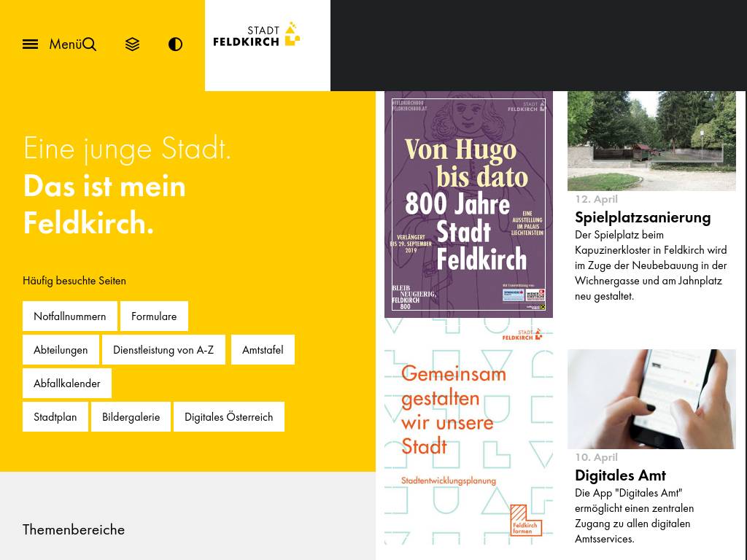Go to Abteilungen
Image resolution: width=747 pixels, height=560 pixels.
point(61,350)
